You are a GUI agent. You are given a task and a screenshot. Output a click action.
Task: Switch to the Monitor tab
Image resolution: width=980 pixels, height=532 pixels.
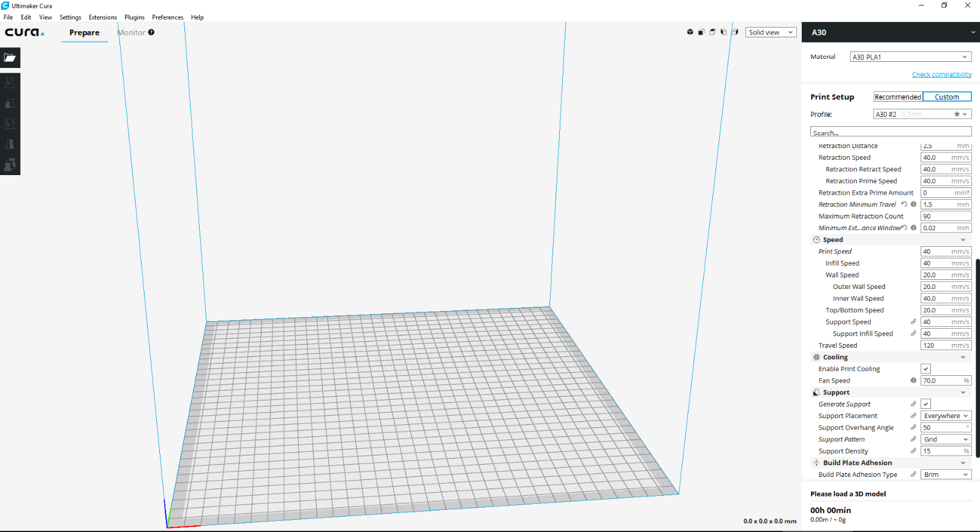[x=132, y=32]
